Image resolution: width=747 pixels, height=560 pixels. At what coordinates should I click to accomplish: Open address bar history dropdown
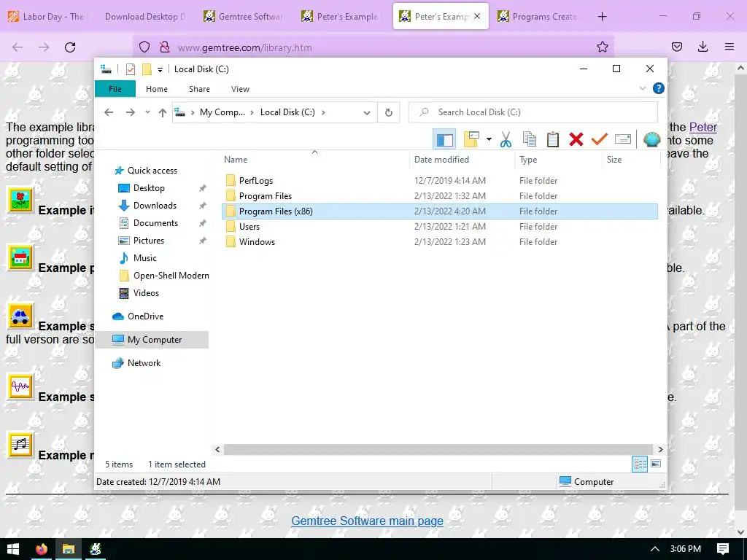coord(366,113)
